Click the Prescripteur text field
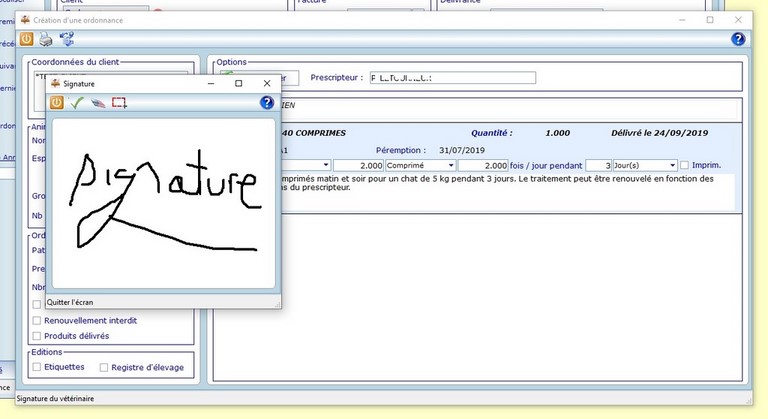Image resolution: width=768 pixels, height=419 pixels. click(x=452, y=78)
